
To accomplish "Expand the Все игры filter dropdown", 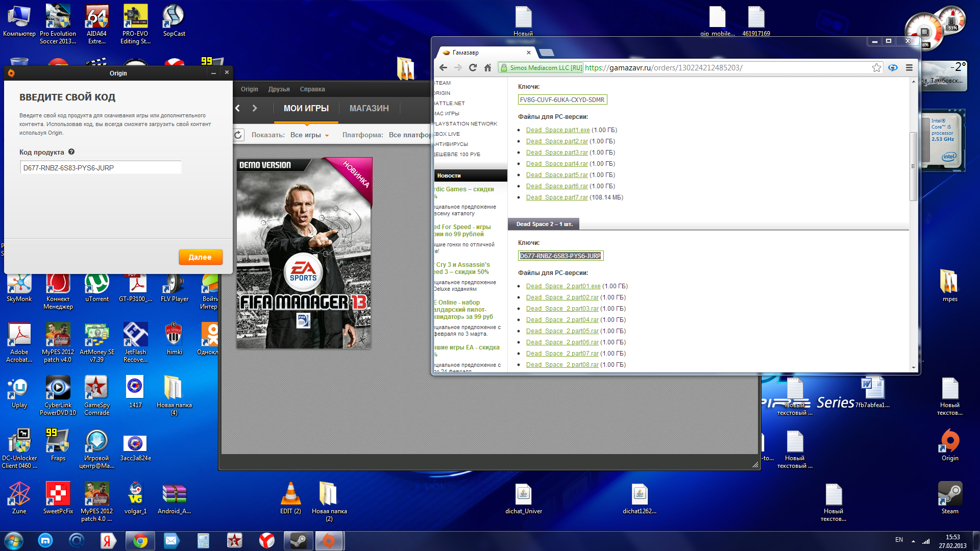I will 310,135.
